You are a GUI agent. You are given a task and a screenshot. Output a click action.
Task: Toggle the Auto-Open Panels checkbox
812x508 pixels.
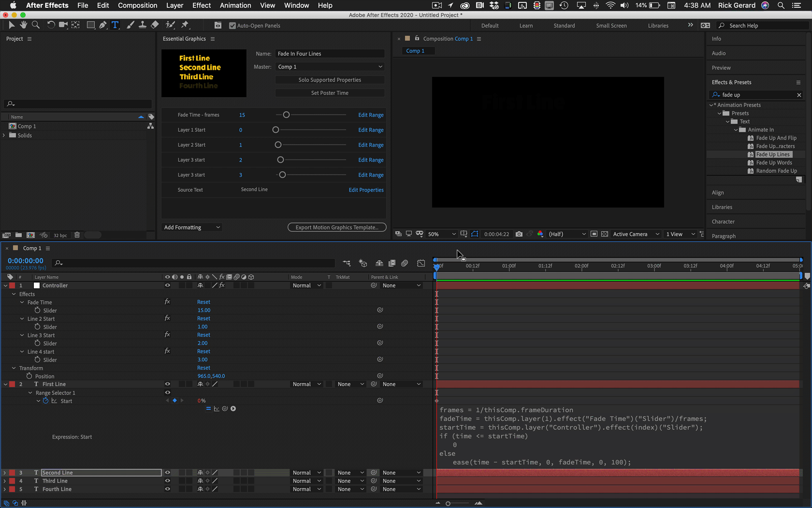pos(232,26)
